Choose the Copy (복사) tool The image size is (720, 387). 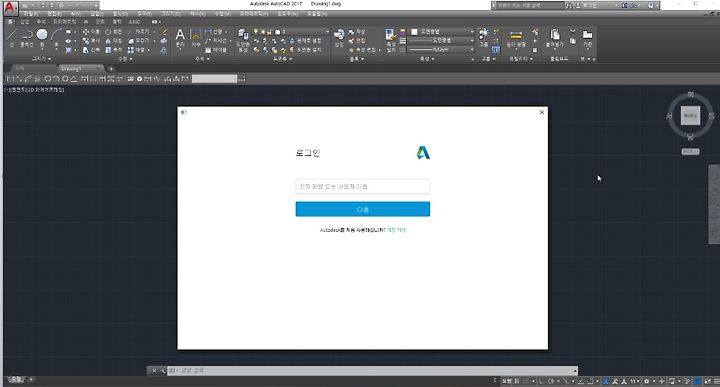click(x=91, y=41)
